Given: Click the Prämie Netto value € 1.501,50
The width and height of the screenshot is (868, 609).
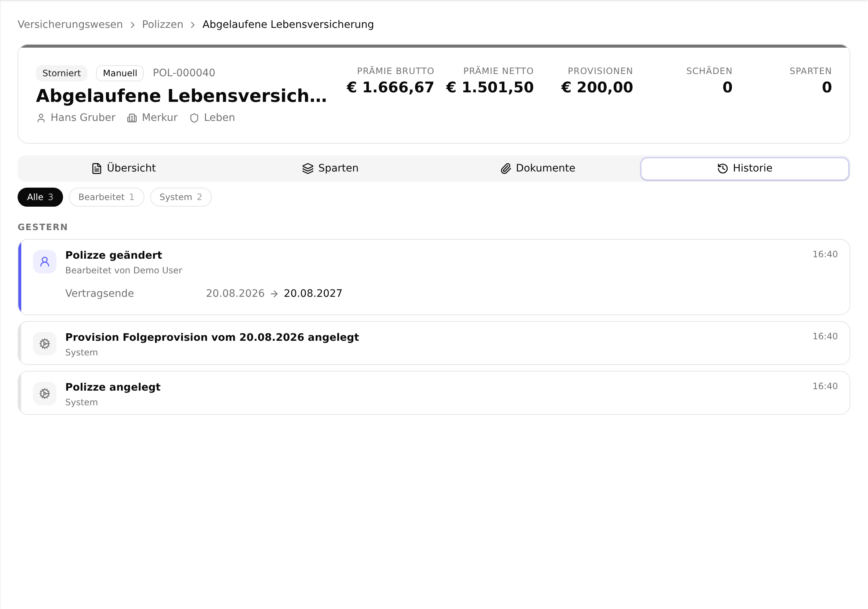Looking at the screenshot, I should click(x=490, y=87).
